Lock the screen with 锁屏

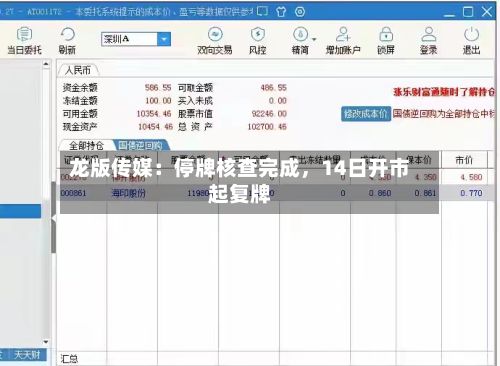coord(386,41)
